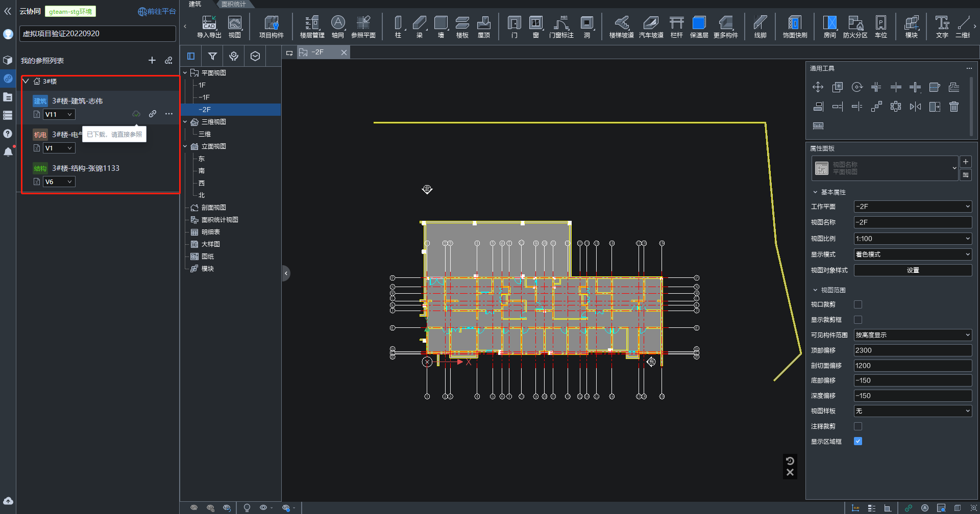Click the mirror tool in 通用工具
980x514 pixels.
pyautogui.click(x=915, y=107)
